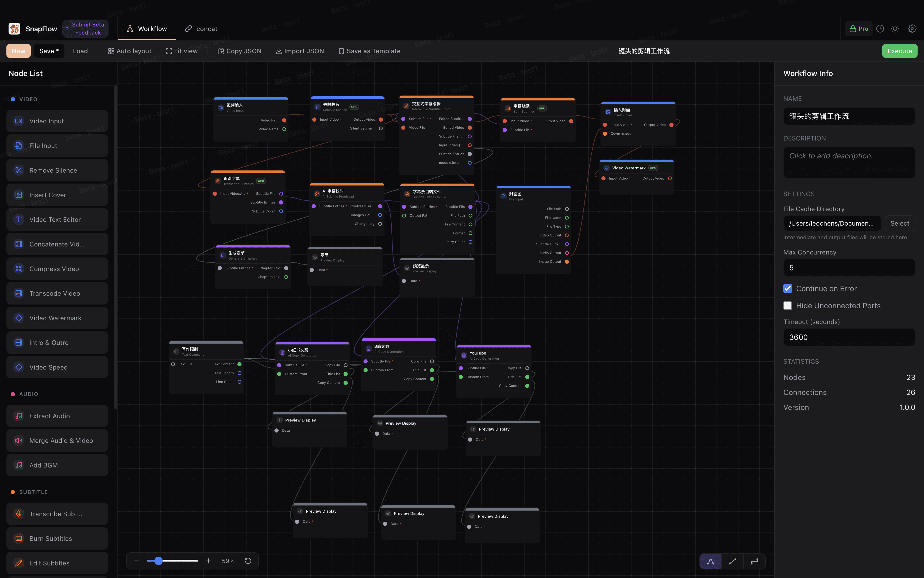Open the Pro upgrade button

859,29
